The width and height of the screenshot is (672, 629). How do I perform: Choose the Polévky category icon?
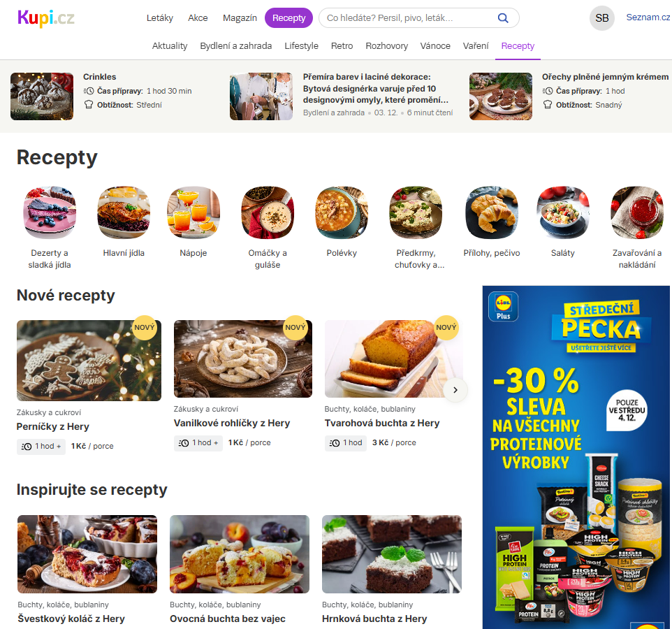pos(342,212)
